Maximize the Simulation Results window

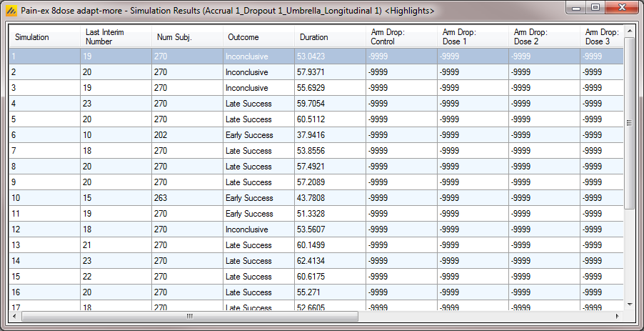(595, 8)
